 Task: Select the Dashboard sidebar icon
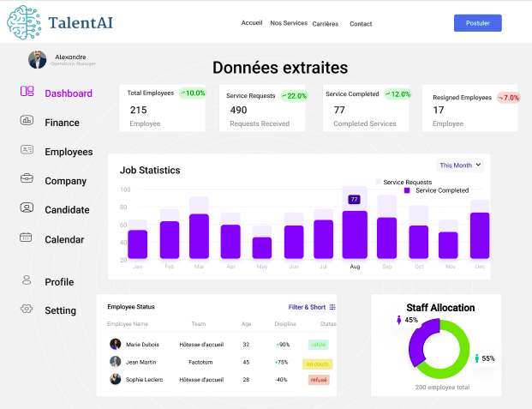27,92
